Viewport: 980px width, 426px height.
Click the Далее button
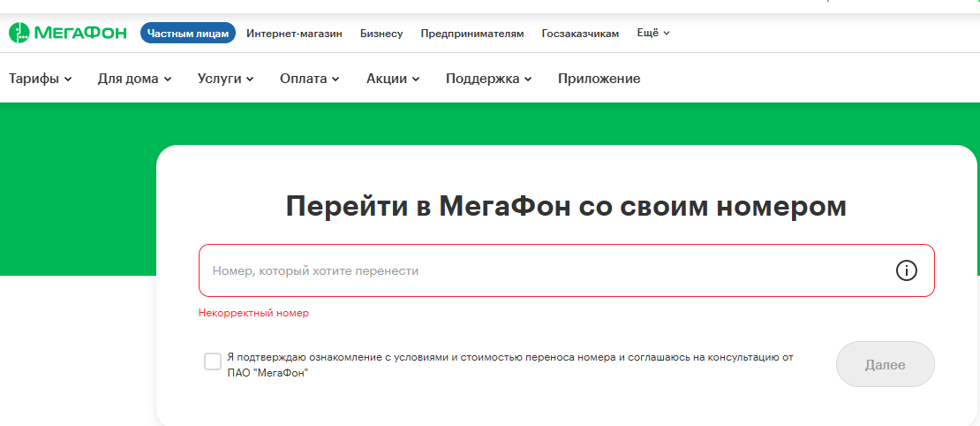tap(885, 365)
